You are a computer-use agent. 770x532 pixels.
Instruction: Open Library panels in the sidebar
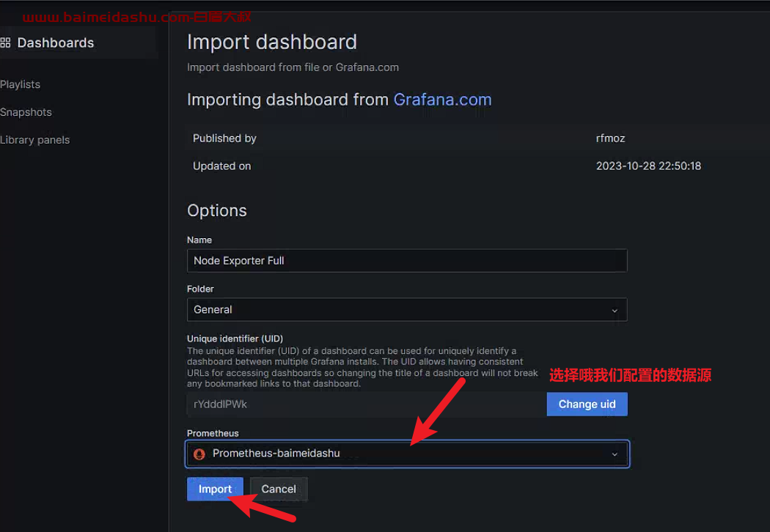(x=35, y=140)
